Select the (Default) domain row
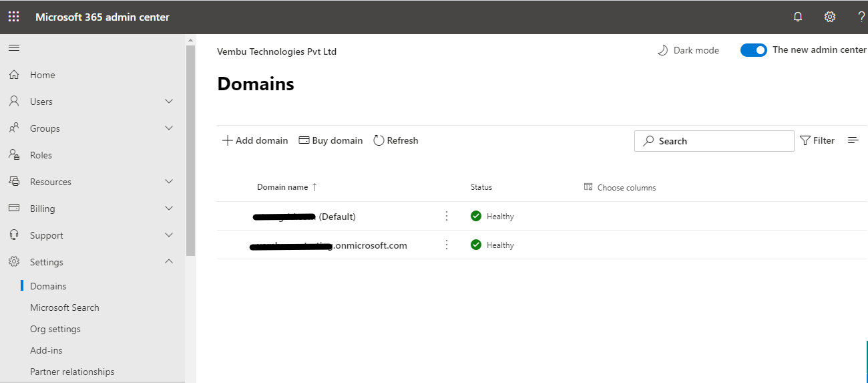This screenshot has width=868, height=383. coord(542,216)
